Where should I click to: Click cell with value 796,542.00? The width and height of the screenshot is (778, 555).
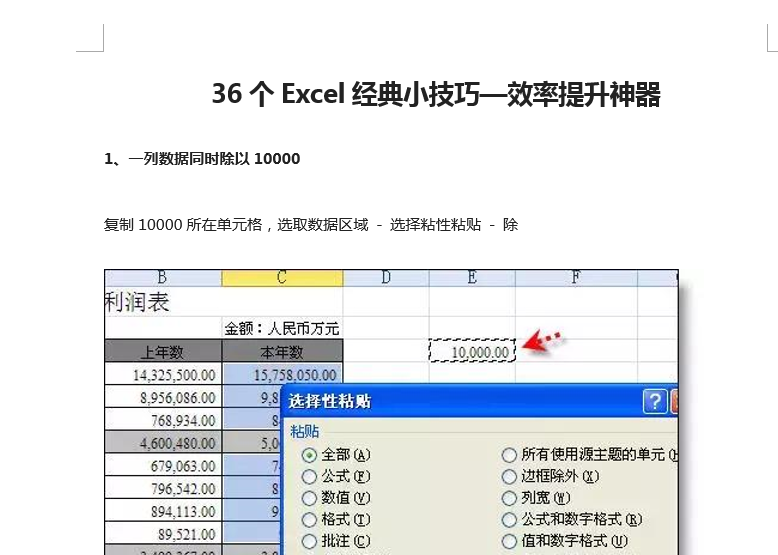click(163, 488)
